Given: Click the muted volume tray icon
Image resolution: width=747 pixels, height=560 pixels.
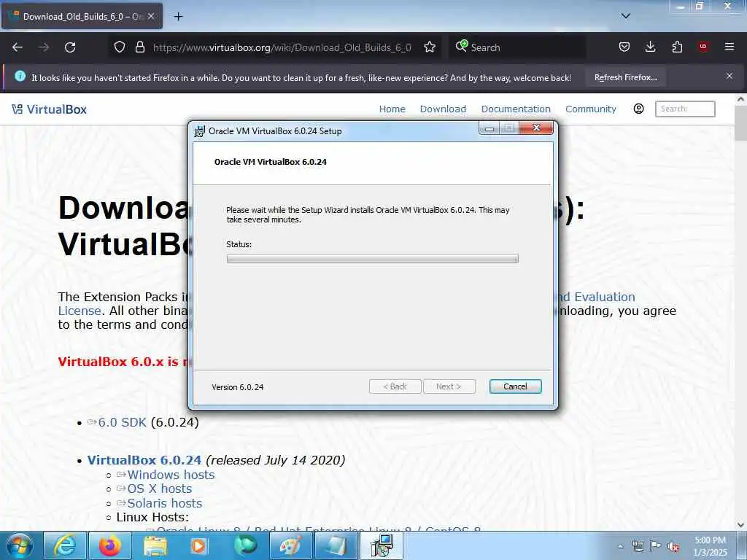Looking at the screenshot, I should coord(673,547).
